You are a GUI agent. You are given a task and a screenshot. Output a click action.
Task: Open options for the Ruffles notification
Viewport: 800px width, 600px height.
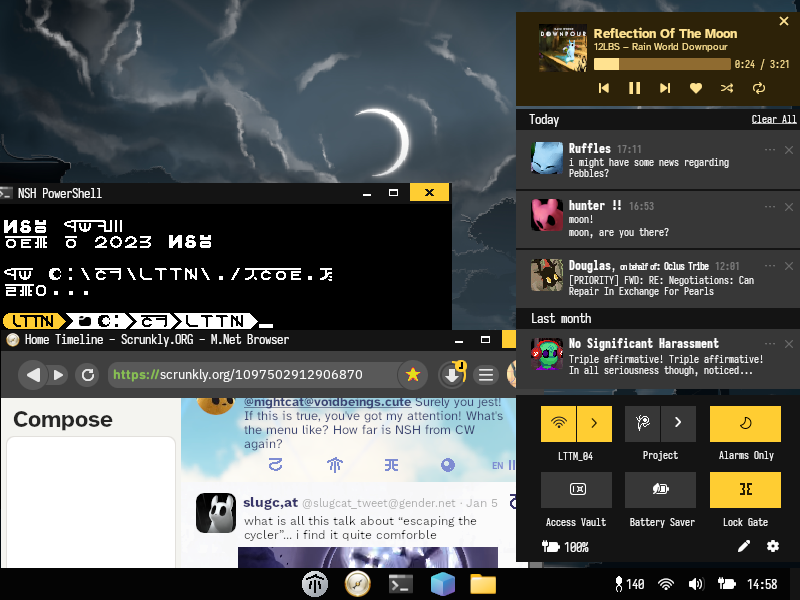769,150
